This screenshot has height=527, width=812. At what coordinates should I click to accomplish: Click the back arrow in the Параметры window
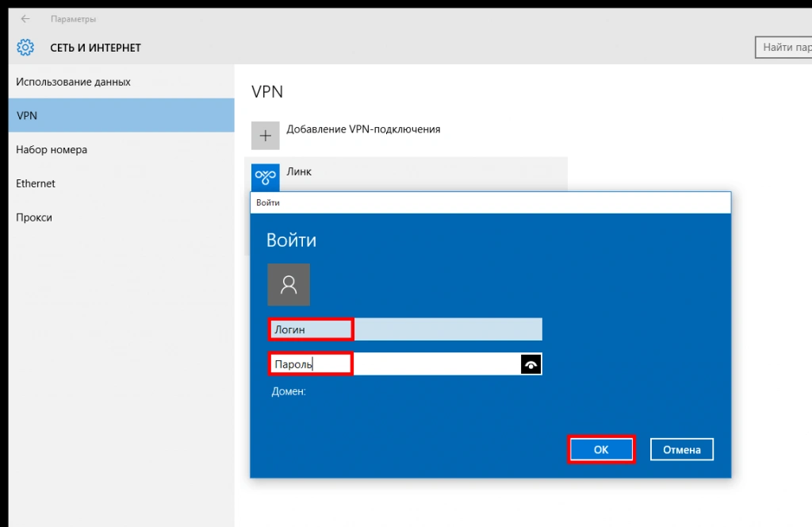tap(25, 19)
